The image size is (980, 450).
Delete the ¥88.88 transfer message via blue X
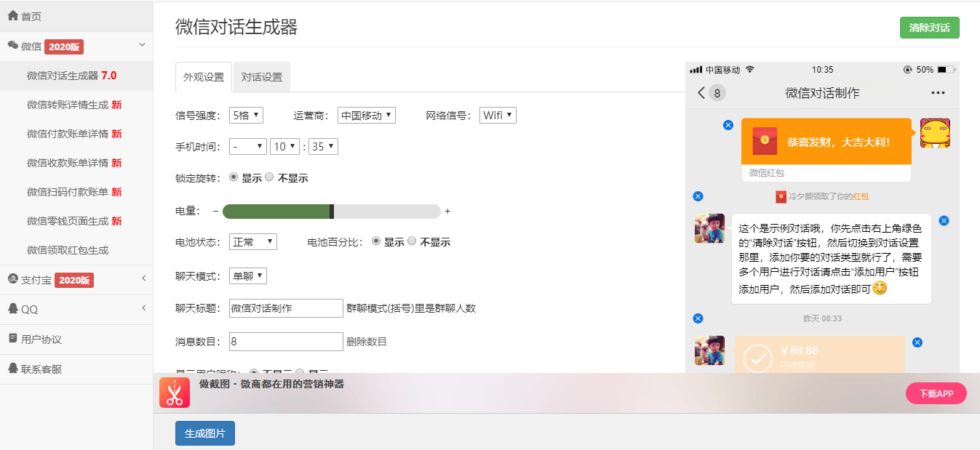point(917,342)
